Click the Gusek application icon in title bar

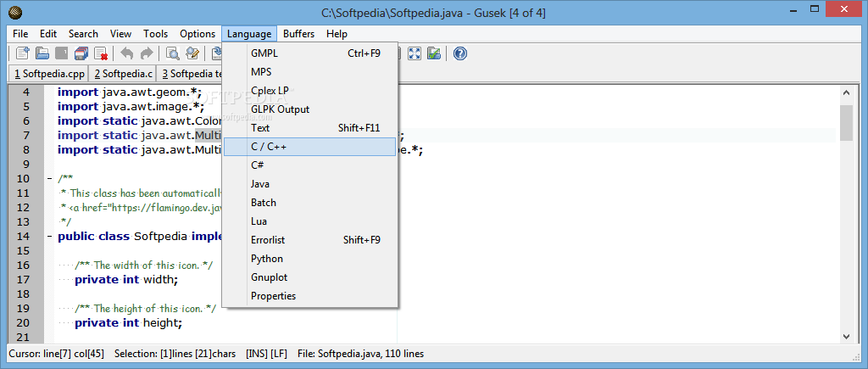(x=17, y=12)
